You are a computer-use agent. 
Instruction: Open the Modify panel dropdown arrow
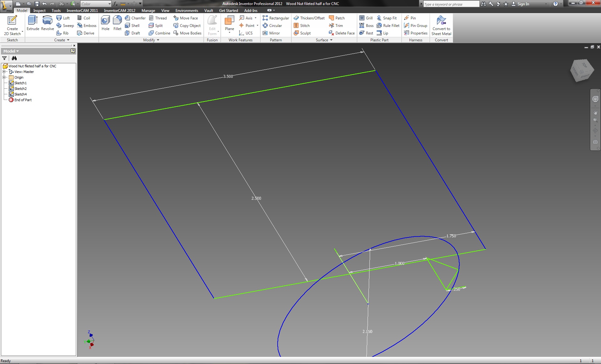click(x=158, y=40)
